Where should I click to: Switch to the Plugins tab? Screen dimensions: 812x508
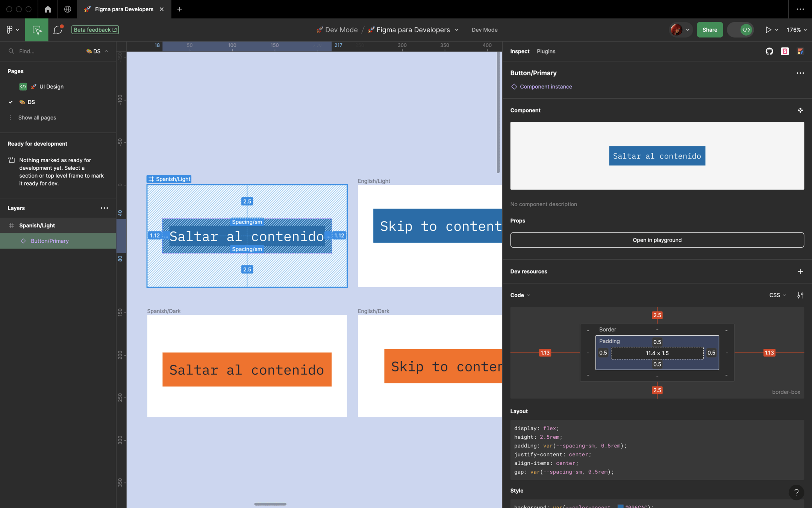pos(546,51)
